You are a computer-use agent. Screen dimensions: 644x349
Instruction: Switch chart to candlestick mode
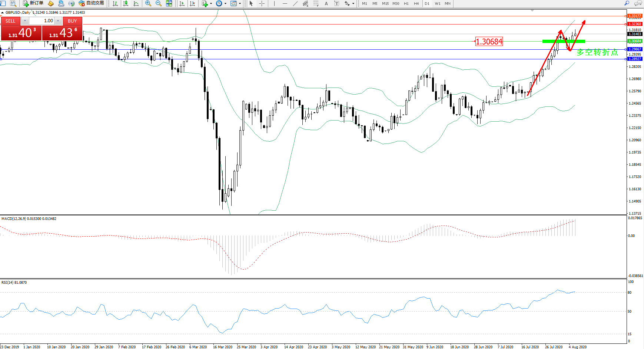point(126,3)
